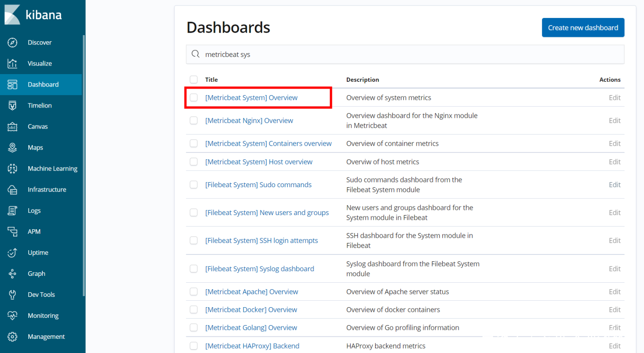Screen dimensions: 644x353
Task: Open [Metricbeat Apache] Overview dashboard
Action: (x=252, y=292)
